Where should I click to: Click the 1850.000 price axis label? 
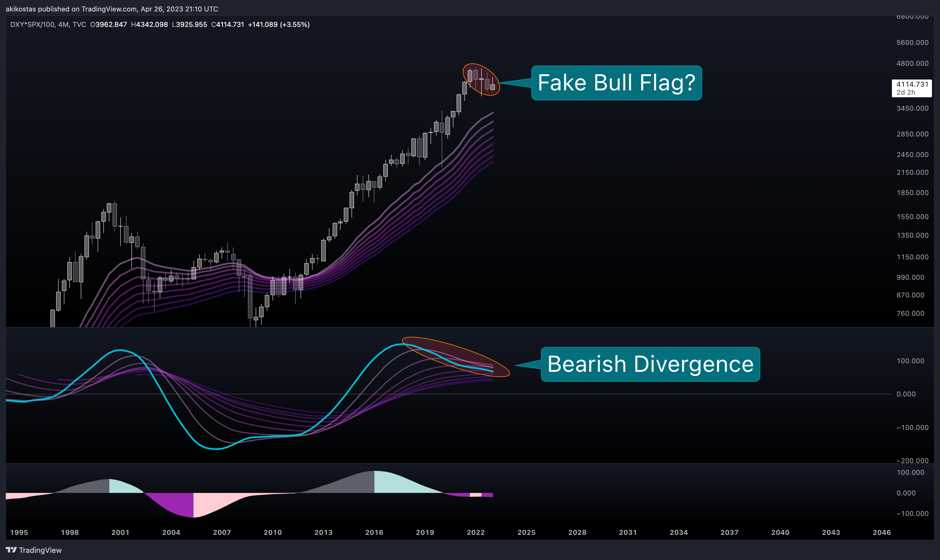(913, 193)
